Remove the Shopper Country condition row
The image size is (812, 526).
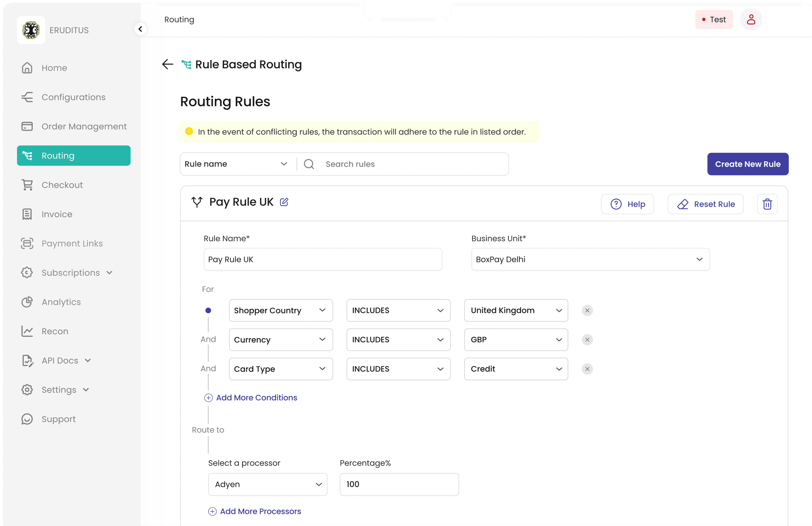coord(587,310)
